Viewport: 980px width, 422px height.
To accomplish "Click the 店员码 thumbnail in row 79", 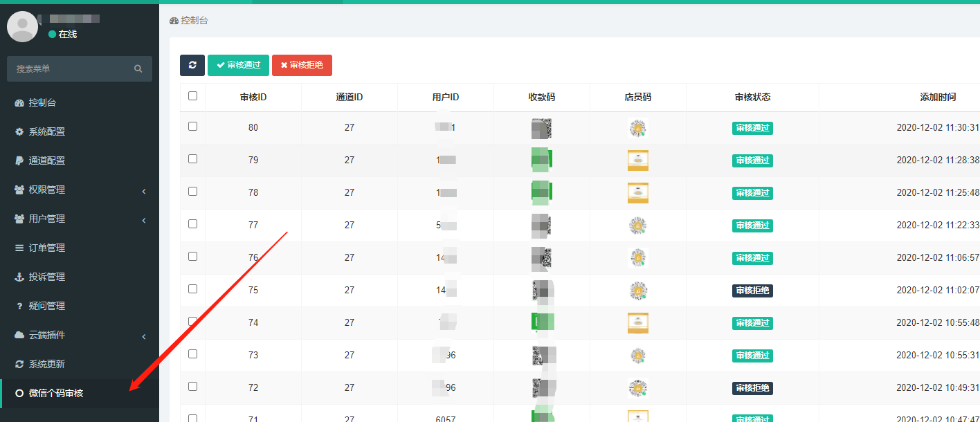I will tap(637, 160).
